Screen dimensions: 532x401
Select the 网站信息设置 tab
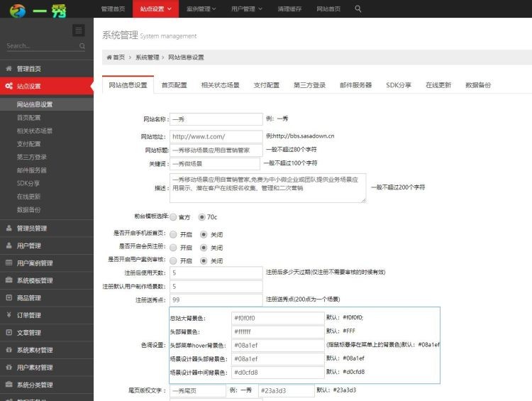click(128, 85)
